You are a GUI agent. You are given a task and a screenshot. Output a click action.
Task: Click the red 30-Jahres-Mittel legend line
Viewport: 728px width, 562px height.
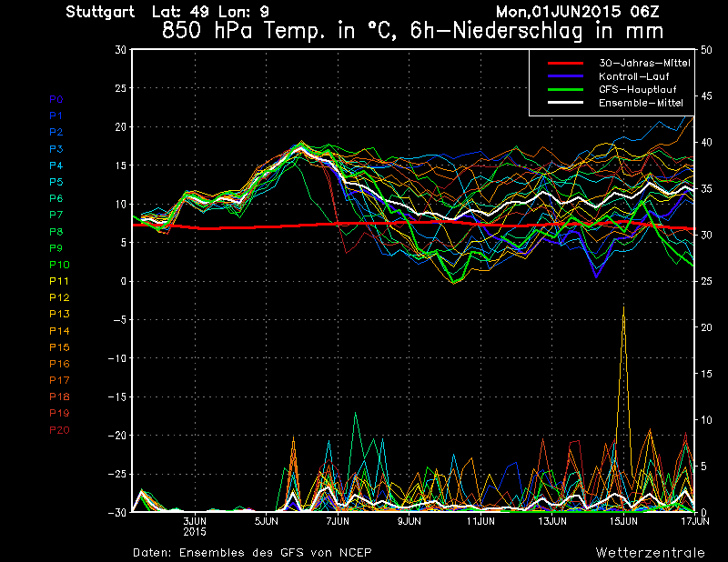point(565,63)
